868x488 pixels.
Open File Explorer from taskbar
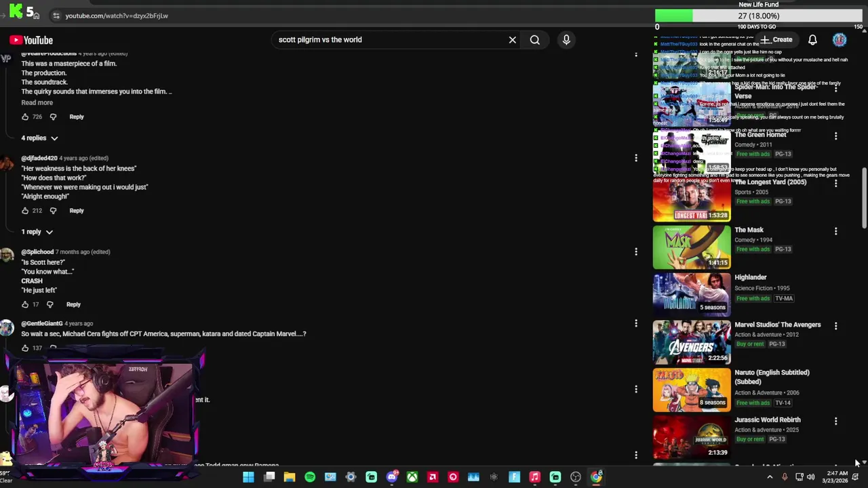pos(290,477)
